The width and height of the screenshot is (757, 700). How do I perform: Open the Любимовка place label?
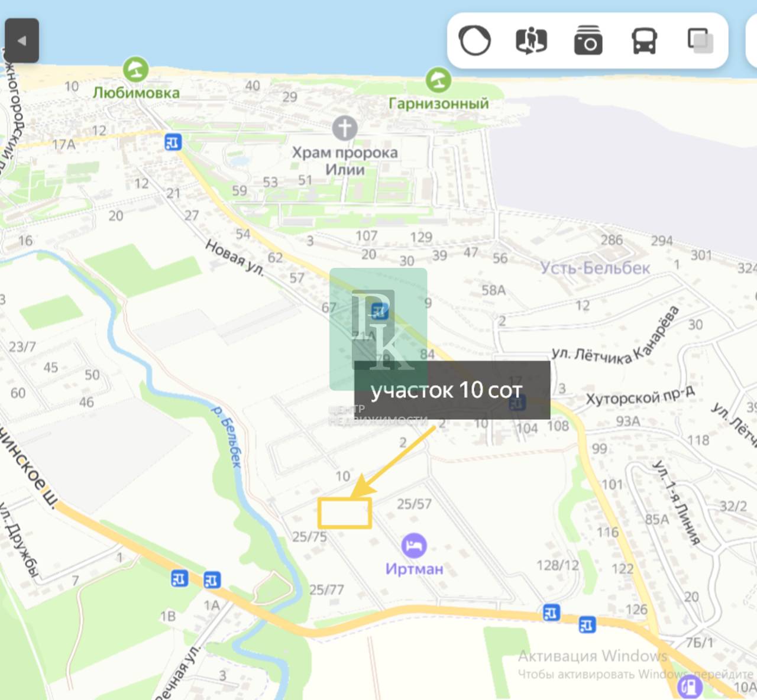pos(136,93)
